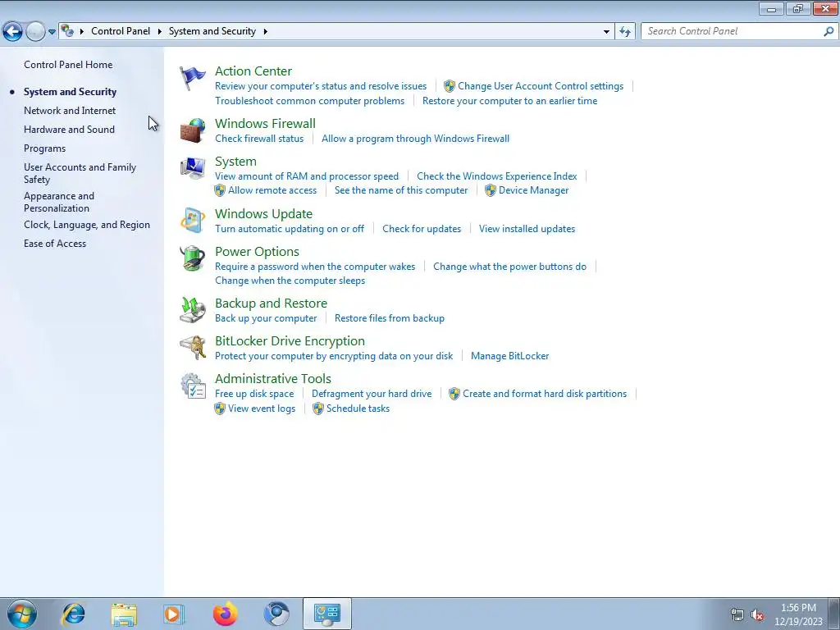Open User Accounts and Family Safety
840x630 pixels.
[x=80, y=173]
